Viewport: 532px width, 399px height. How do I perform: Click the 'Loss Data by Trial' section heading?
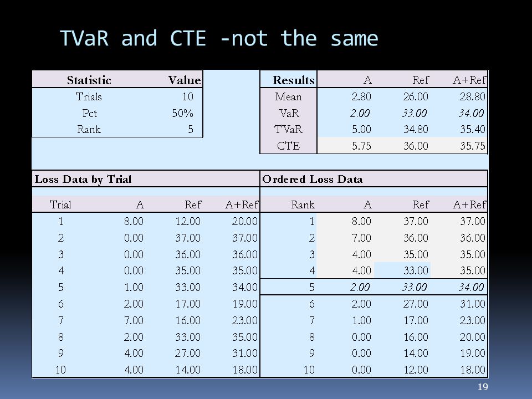tap(83, 179)
